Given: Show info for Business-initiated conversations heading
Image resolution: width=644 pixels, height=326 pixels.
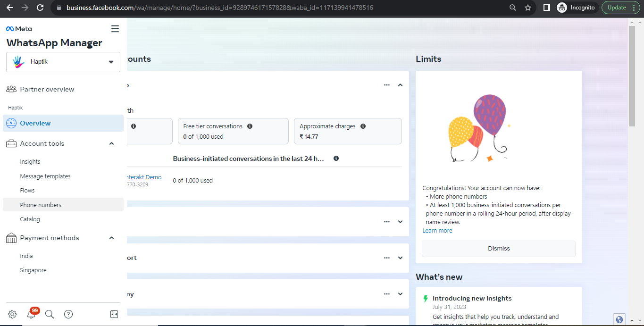Looking at the screenshot, I should [x=336, y=159].
